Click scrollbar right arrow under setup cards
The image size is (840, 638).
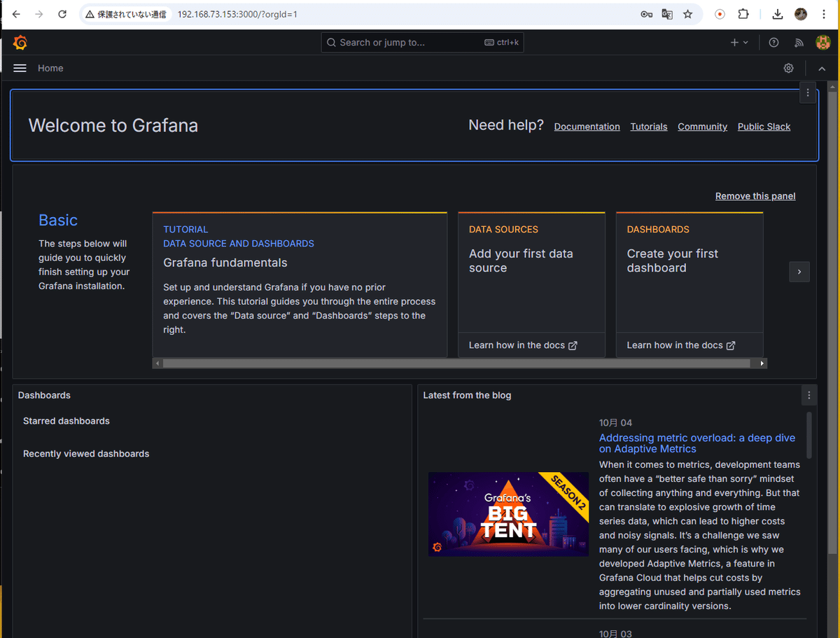tap(762, 363)
